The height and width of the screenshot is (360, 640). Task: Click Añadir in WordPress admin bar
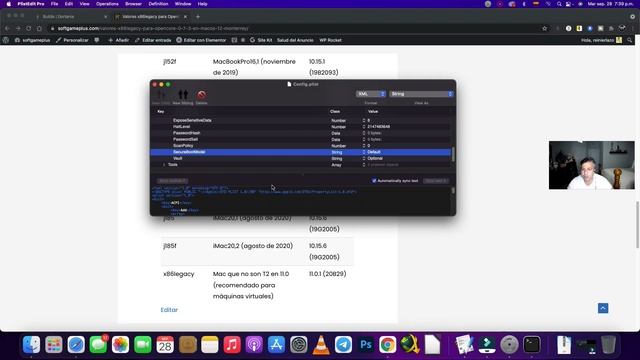pos(119,40)
